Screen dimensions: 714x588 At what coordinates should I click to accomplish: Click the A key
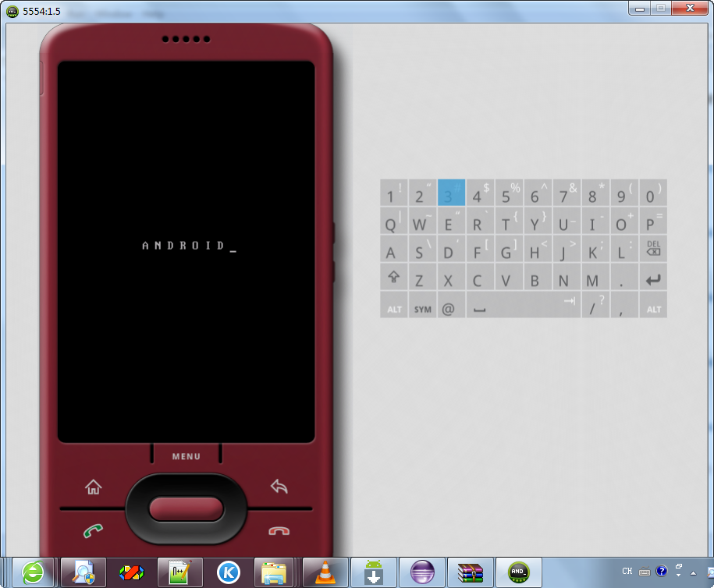click(394, 249)
